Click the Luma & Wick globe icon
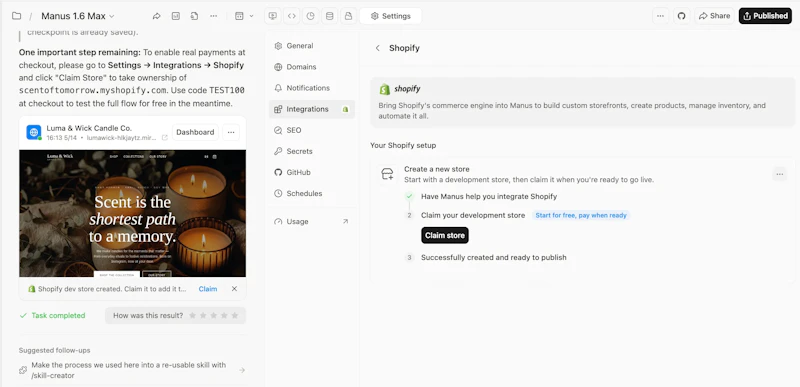Viewport: 800px width, 387px height. (x=34, y=132)
